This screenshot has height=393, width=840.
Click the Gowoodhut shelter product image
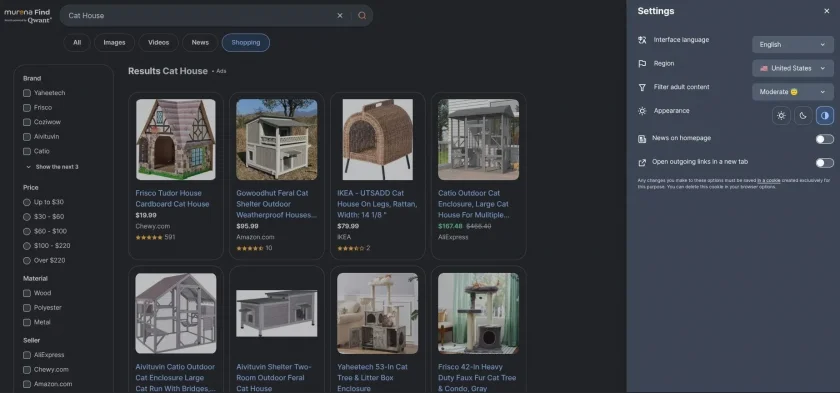pos(276,139)
